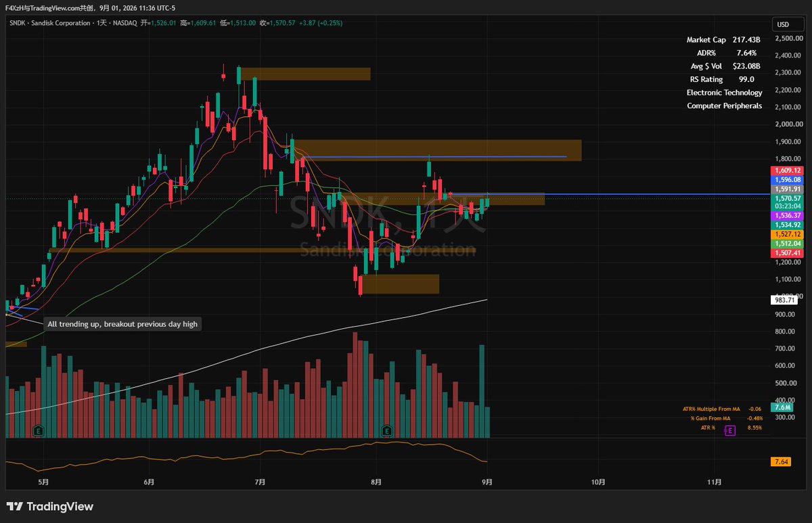Select the blue 1,596.08 price label
Image resolution: width=812 pixels, height=523 pixels.
pyautogui.click(x=787, y=180)
